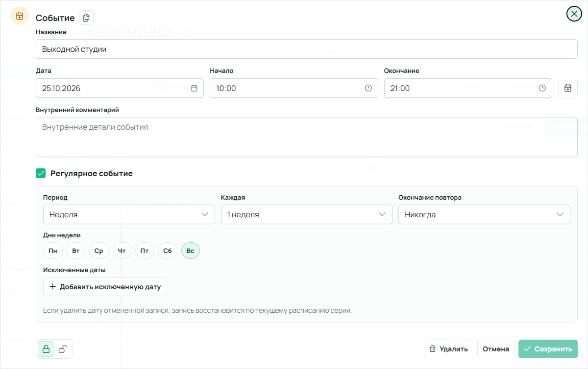The height and width of the screenshot is (369, 588).
Task: Open the Окончание повтора dropdown
Action: pos(484,214)
